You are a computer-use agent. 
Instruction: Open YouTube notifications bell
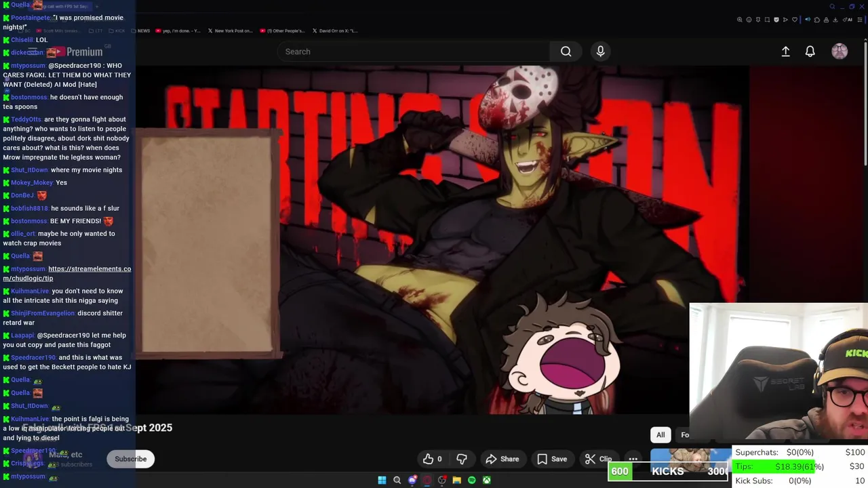tap(810, 52)
